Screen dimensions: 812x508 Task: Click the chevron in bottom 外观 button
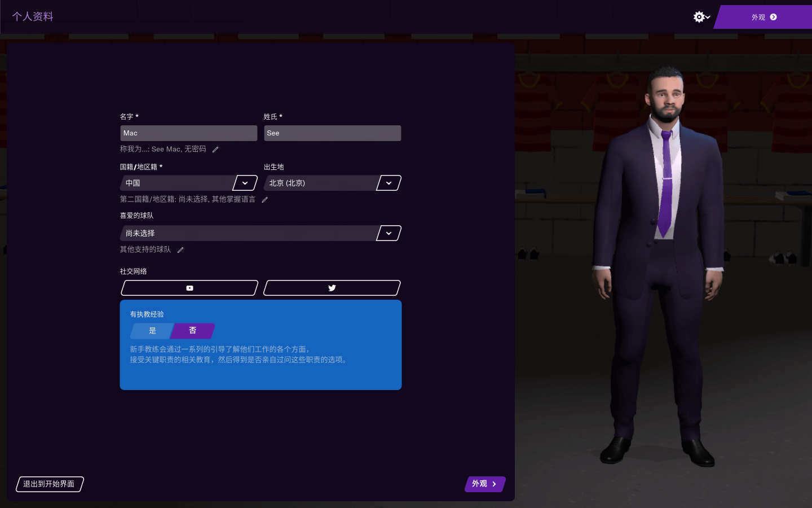click(495, 484)
